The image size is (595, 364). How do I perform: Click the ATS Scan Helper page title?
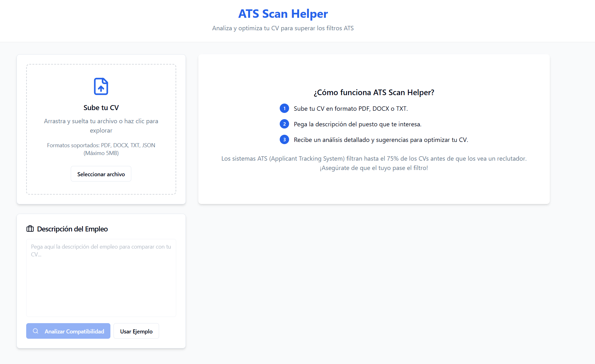point(283,13)
